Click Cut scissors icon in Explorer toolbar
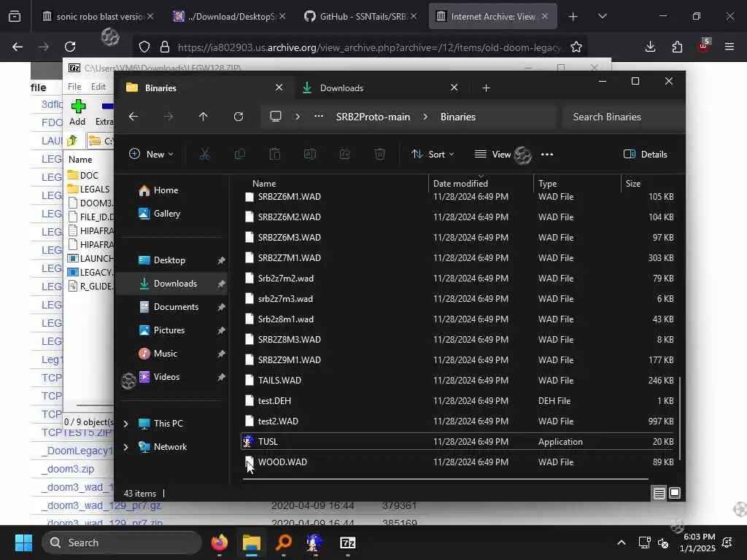 pos(204,155)
